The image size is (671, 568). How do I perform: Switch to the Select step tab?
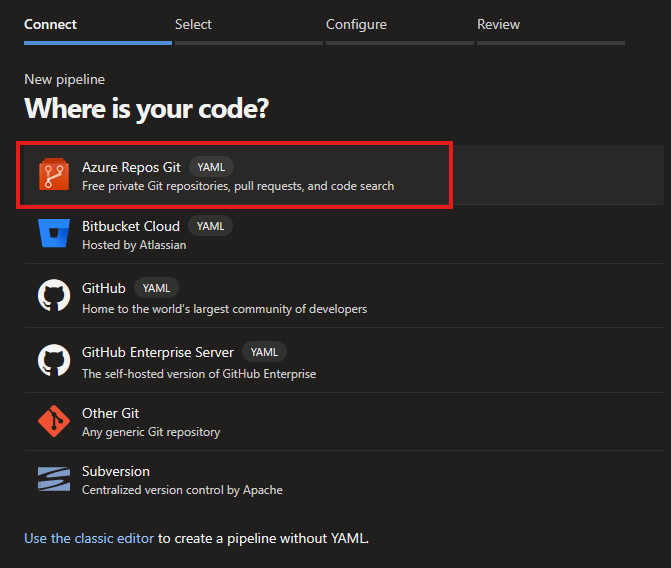point(193,25)
